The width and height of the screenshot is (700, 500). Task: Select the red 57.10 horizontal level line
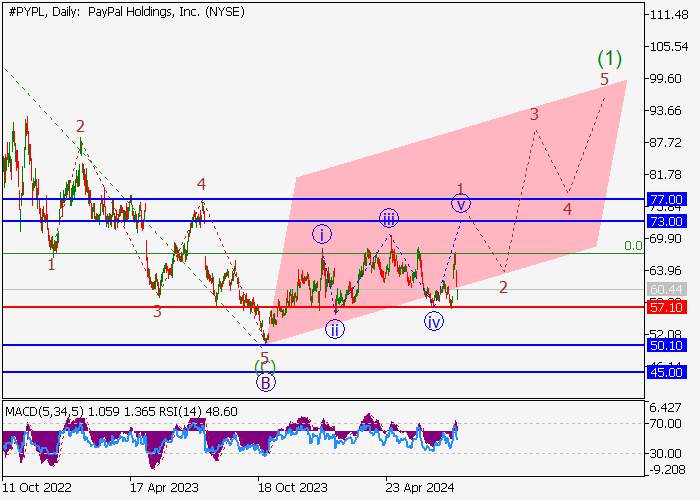click(324, 307)
